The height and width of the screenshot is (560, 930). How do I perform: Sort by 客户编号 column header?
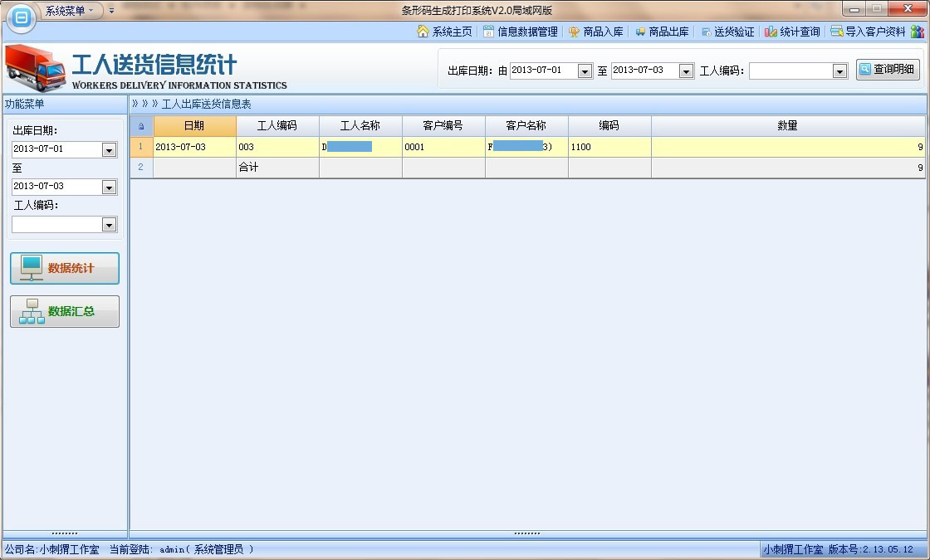[443, 125]
